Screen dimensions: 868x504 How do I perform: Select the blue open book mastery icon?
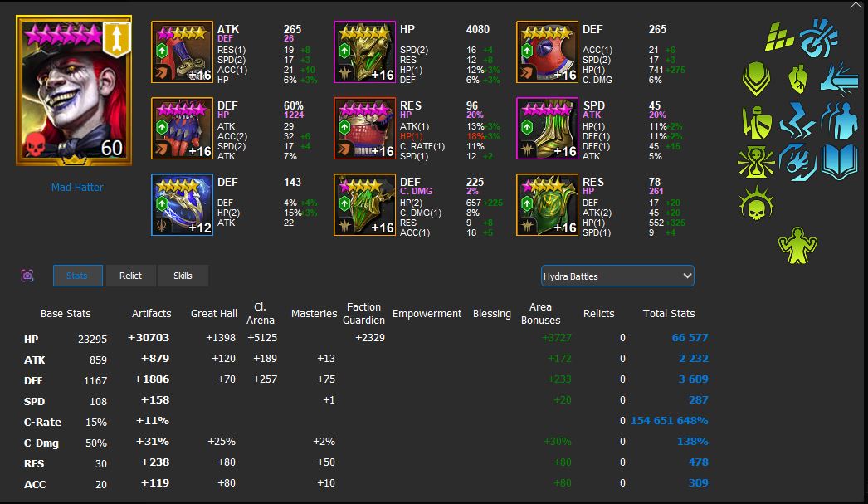pos(838,162)
